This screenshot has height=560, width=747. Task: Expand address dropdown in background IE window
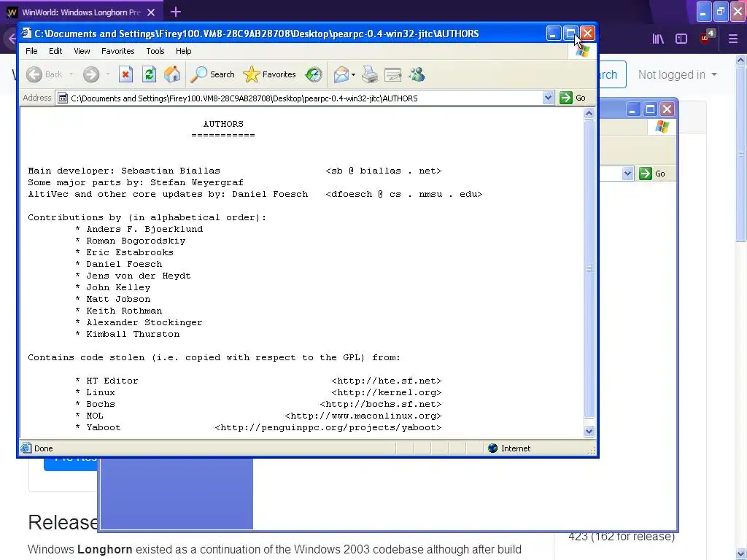(x=628, y=174)
